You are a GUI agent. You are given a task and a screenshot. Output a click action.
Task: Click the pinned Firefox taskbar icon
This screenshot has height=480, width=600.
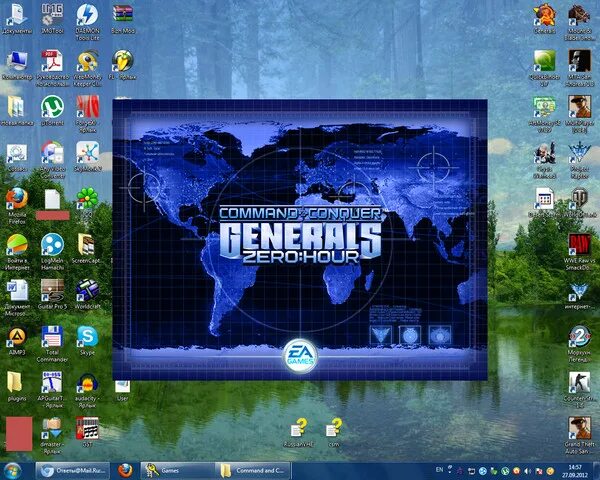pos(125,470)
